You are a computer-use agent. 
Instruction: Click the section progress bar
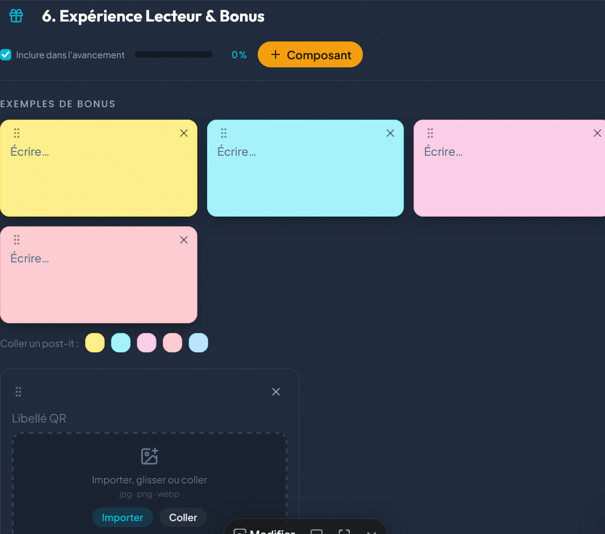pos(174,55)
